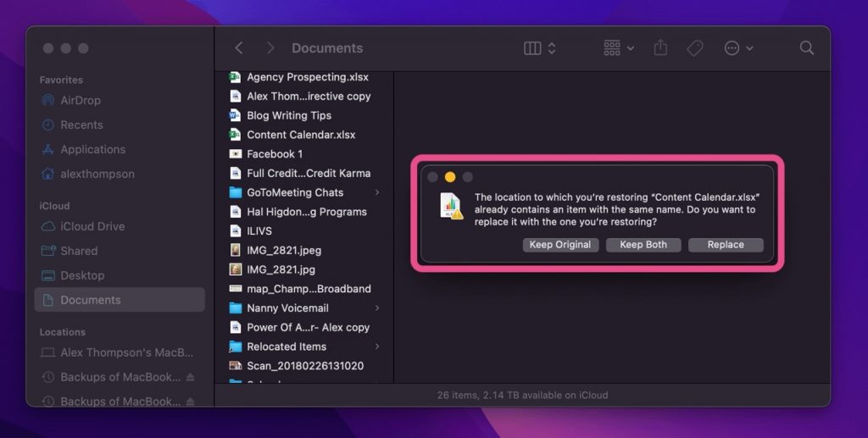Click the GoToMeeting Chats folder icon
This screenshot has width=868, height=438.
[236, 192]
